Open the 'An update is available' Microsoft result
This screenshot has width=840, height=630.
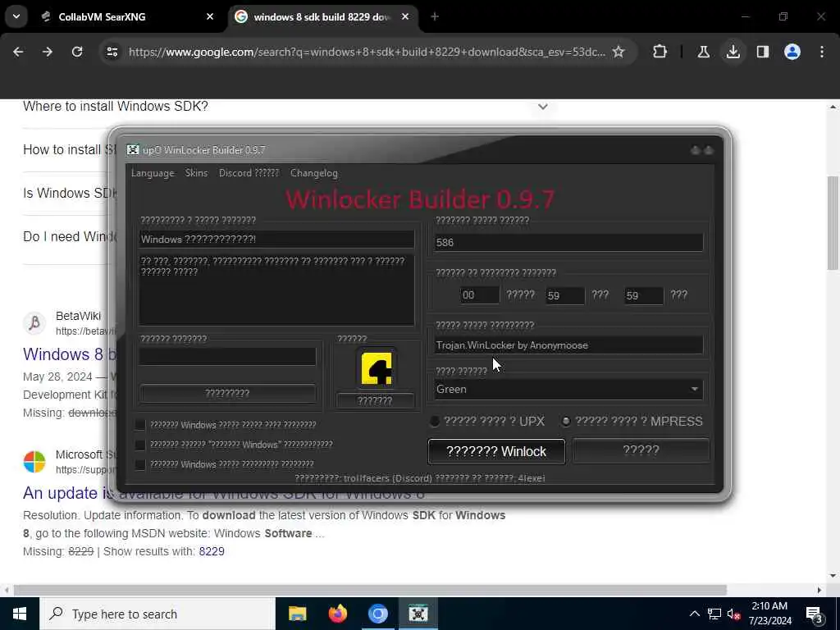click(224, 493)
